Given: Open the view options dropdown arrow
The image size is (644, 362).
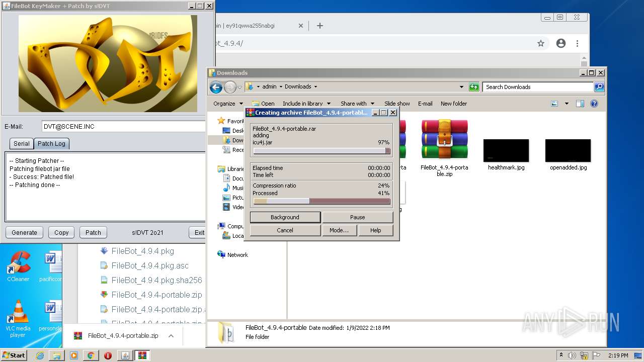Looking at the screenshot, I should point(567,104).
